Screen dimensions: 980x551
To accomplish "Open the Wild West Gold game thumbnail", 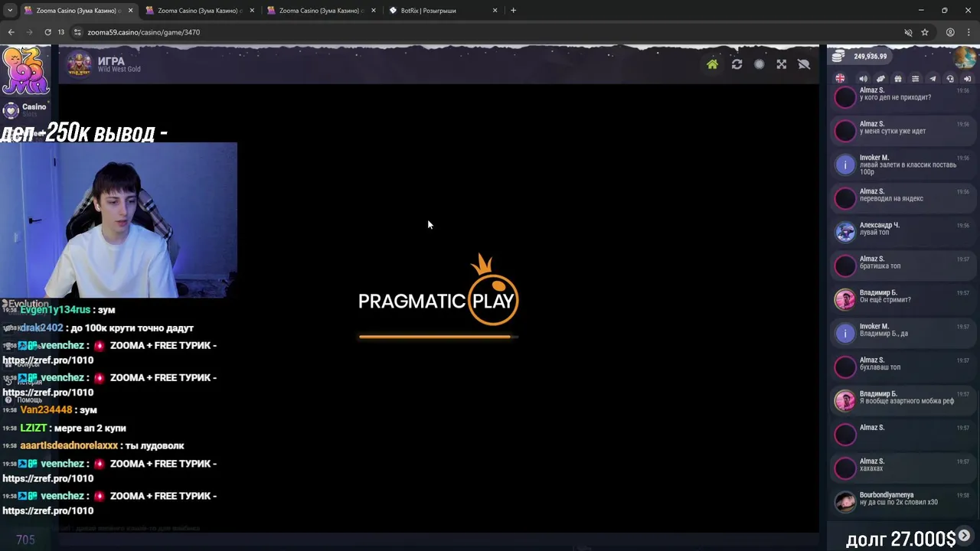I will pyautogui.click(x=79, y=64).
